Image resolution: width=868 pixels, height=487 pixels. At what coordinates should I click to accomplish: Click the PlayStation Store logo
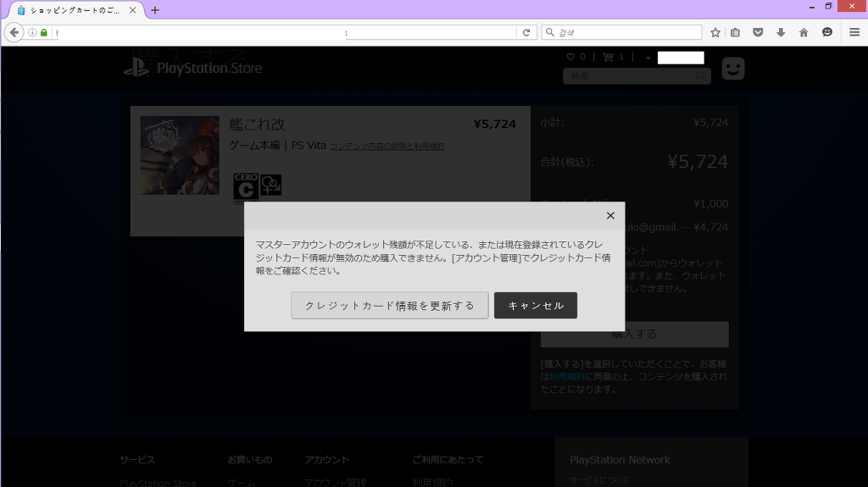pyautogui.click(x=192, y=68)
